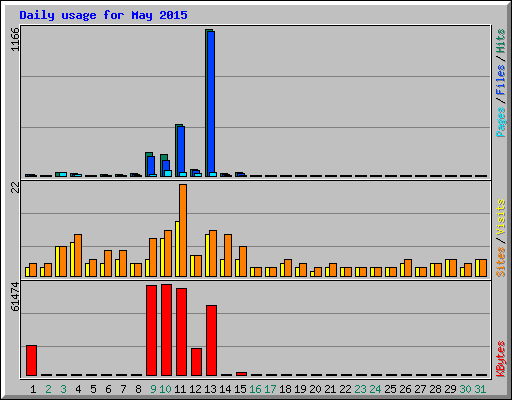This screenshot has height=400, width=512.
Task: Click the 'Hits' legend label
Action: 501,41
